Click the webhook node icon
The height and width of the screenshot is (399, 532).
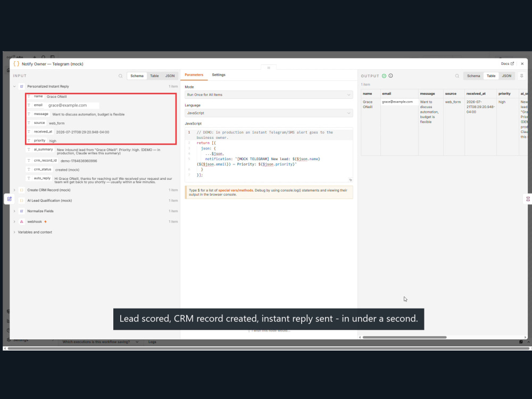(x=22, y=221)
